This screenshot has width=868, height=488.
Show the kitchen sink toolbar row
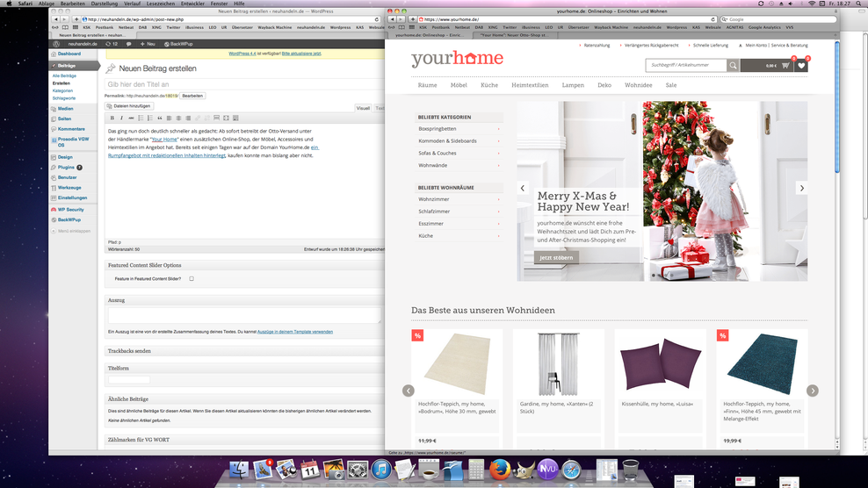coord(235,118)
